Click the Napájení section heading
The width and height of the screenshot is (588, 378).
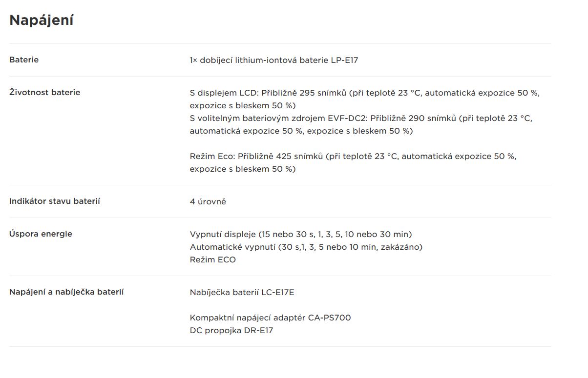(x=42, y=20)
